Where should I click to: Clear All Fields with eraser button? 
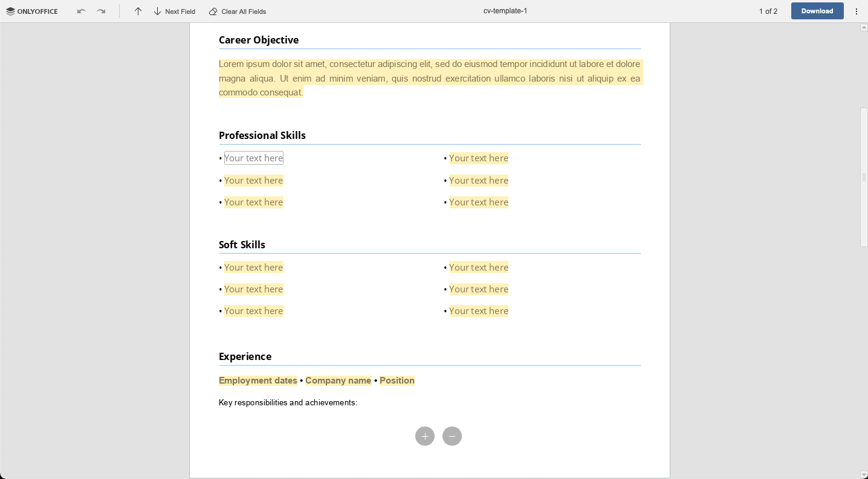[237, 11]
